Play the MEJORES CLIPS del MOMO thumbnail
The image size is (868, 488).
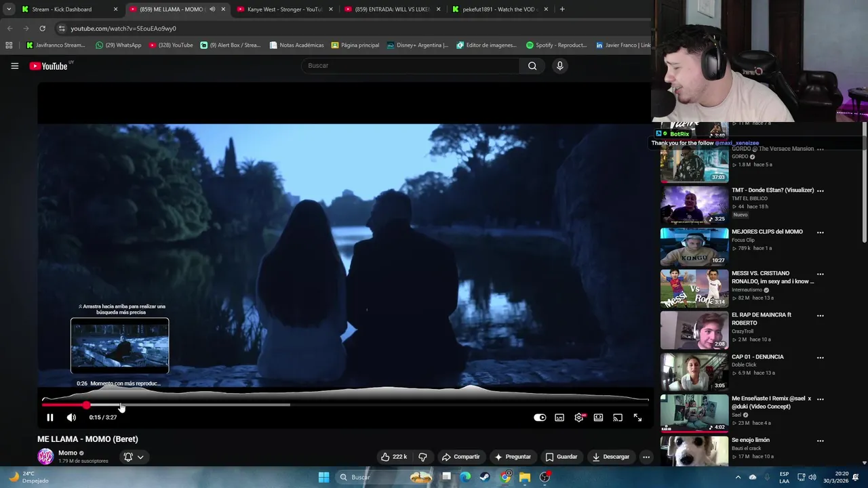click(x=694, y=247)
